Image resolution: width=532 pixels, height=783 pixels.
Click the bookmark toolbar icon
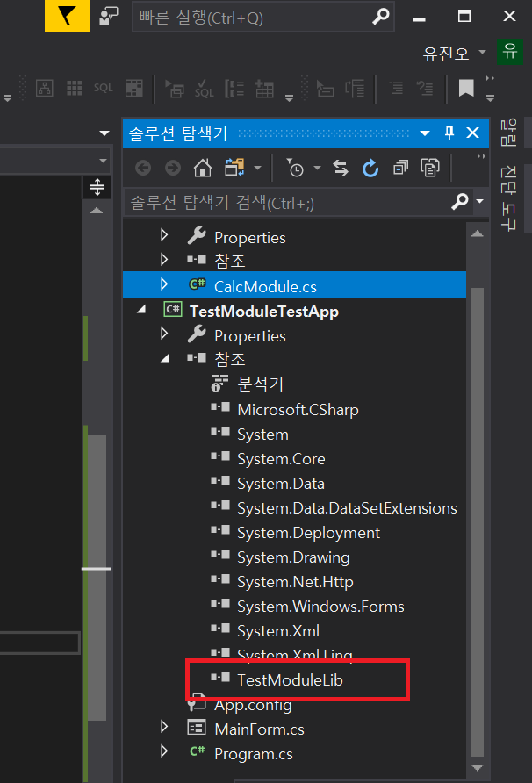click(x=465, y=89)
